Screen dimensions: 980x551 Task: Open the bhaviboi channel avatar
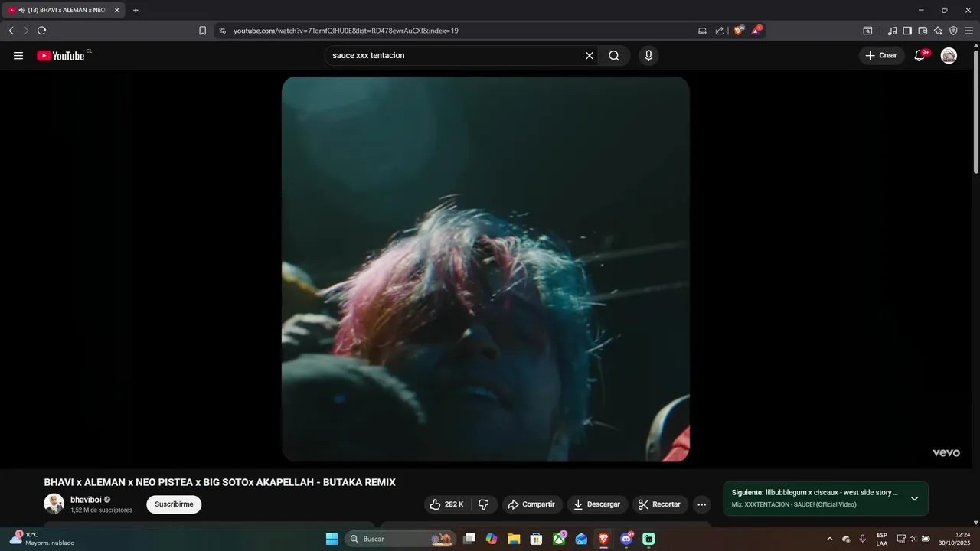(x=54, y=504)
